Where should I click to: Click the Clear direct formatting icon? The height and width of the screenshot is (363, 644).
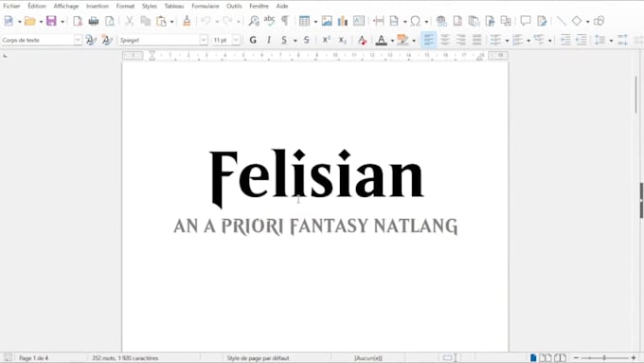click(362, 40)
